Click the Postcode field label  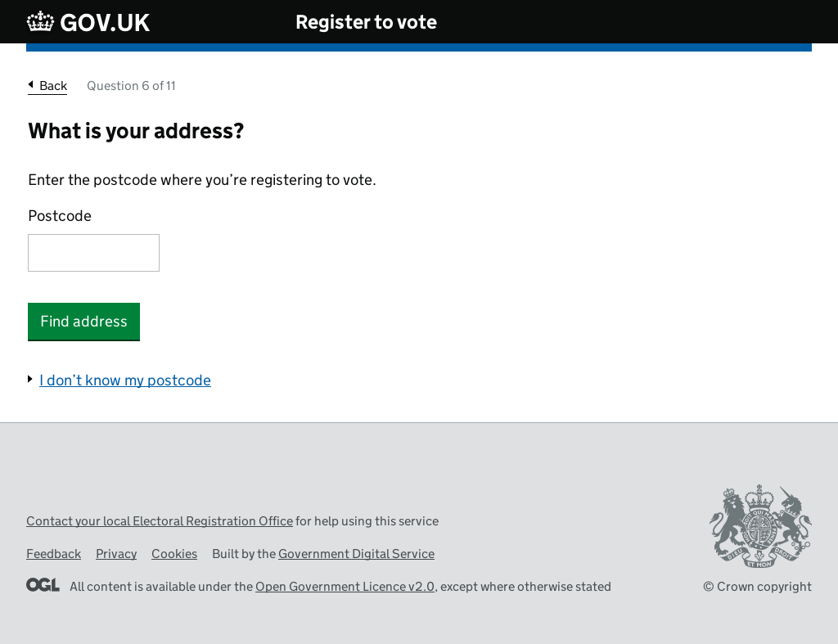(60, 216)
